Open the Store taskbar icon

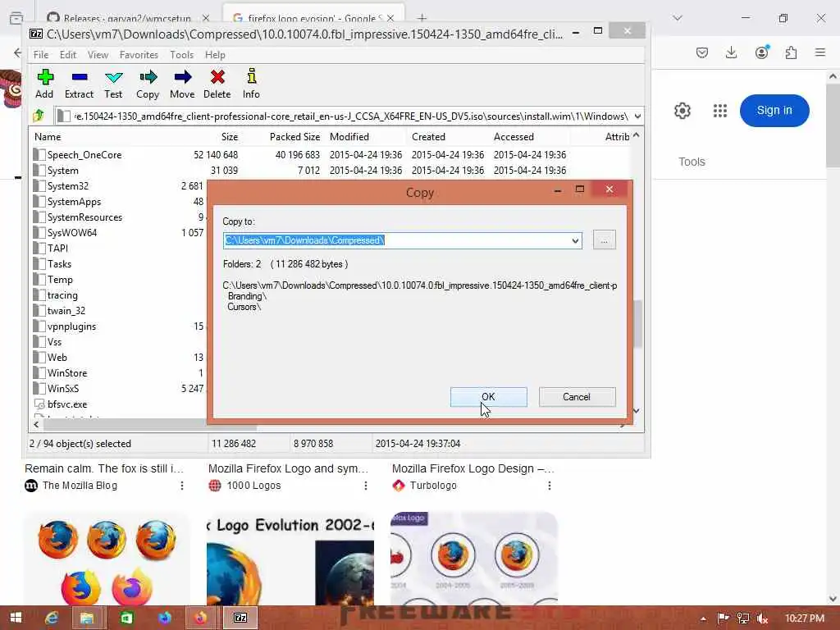pos(126,618)
